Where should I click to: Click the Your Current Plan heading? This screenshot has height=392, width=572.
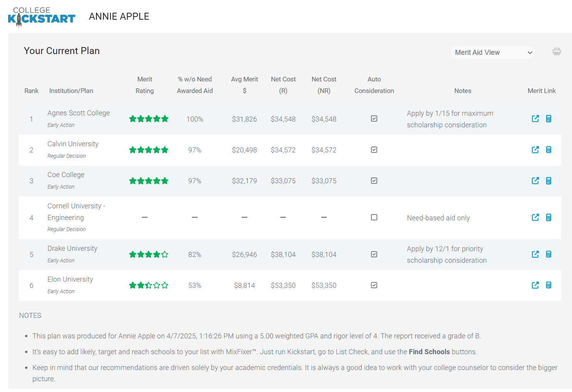[62, 51]
